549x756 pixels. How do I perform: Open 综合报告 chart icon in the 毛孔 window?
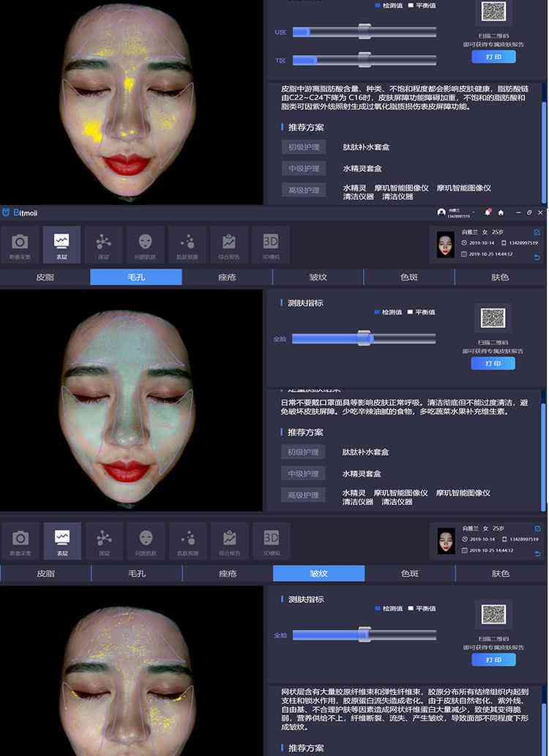coord(228,245)
